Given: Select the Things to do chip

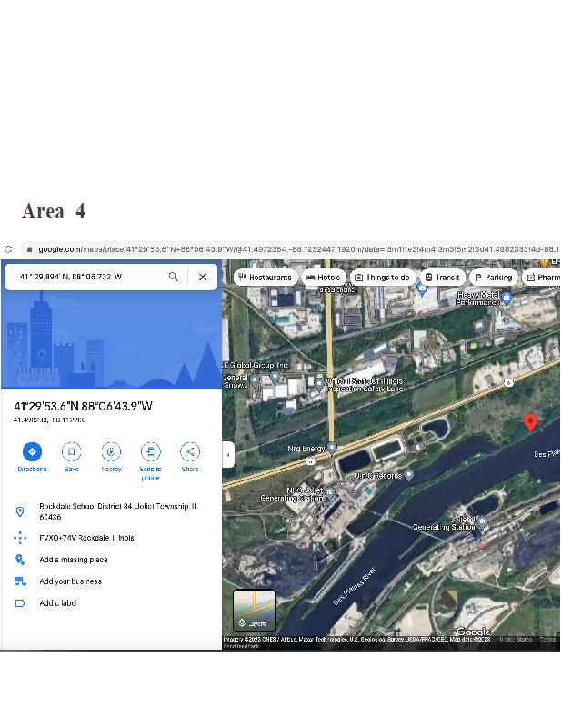Looking at the screenshot, I should pos(383,278).
